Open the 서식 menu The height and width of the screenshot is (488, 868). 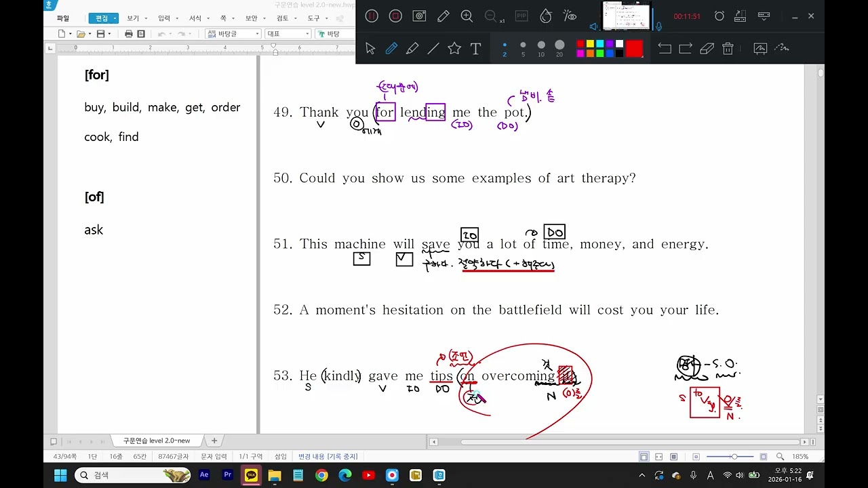point(195,18)
